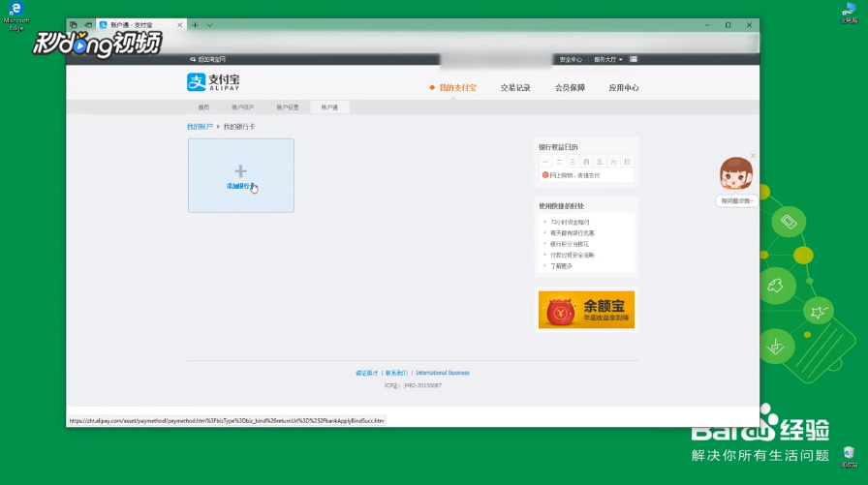Click the customer service mascot avatar
868x485 pixels.
click(x=735, y=173)
